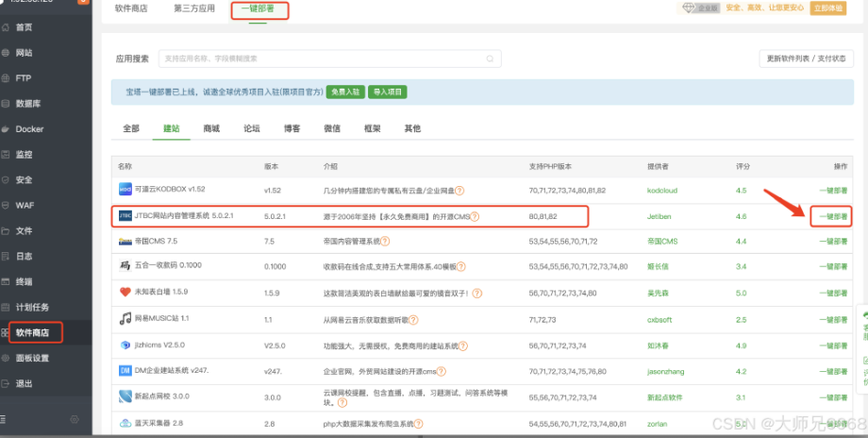Image resolution: width=868 pixels, height=438 pixels.
Task: Click 更新软件列表 / 支付状态 button
Action: click(x=806, y=59)
